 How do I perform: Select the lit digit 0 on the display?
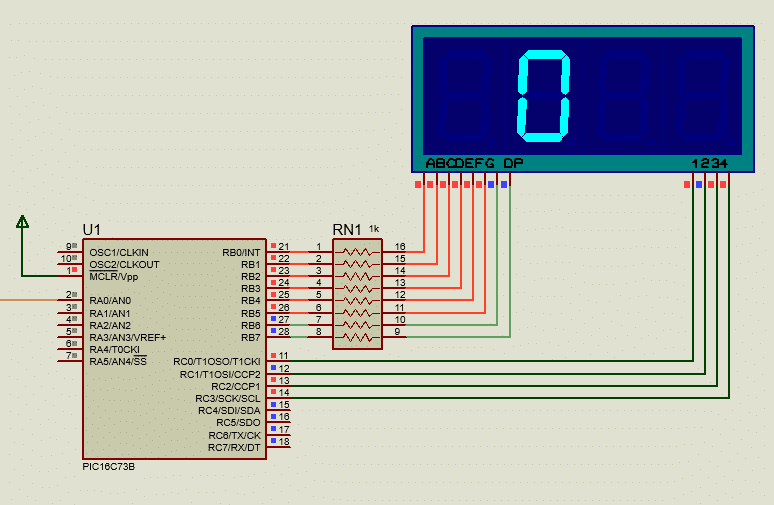pyautogui.click(x=543, y=96)
